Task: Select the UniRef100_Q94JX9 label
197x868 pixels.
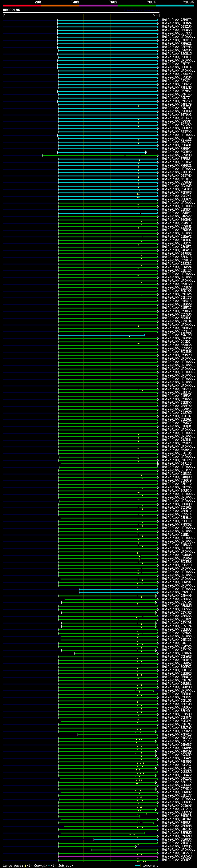Action: (177, 189)
